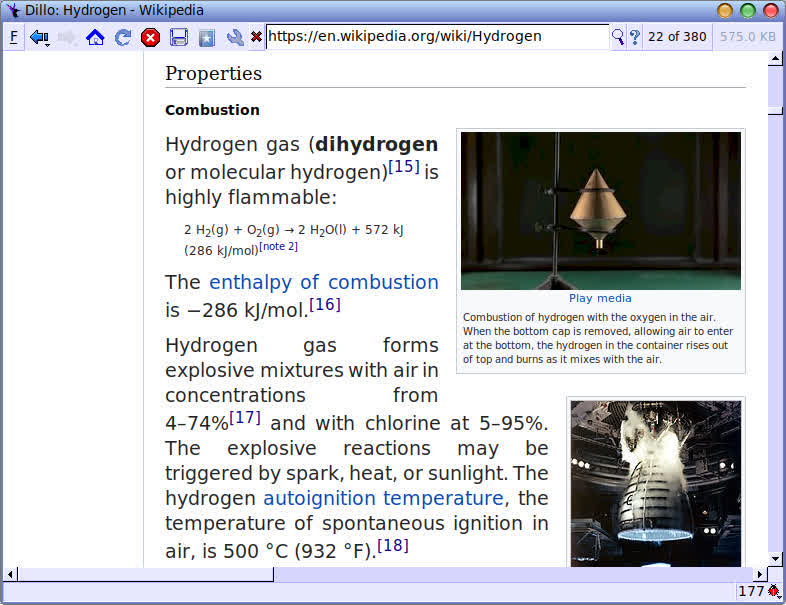The image size is (786, 605).
Task: Close the Dillo window
Action: pyautogui.click(x=770, y=11)
